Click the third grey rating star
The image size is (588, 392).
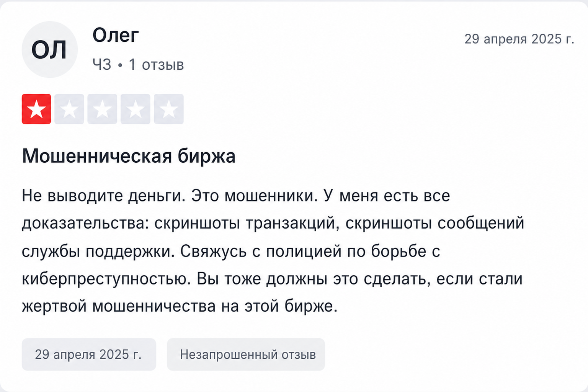102,109
